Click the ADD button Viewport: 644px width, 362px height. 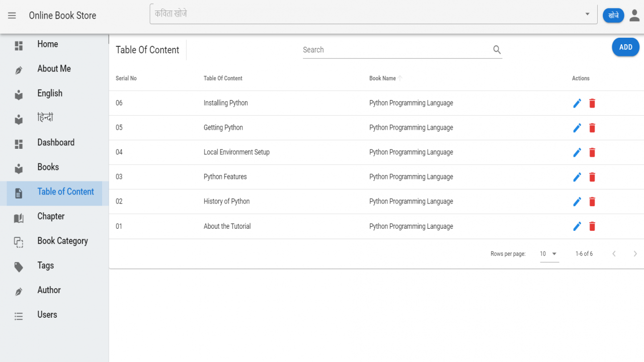pos(626,47)
